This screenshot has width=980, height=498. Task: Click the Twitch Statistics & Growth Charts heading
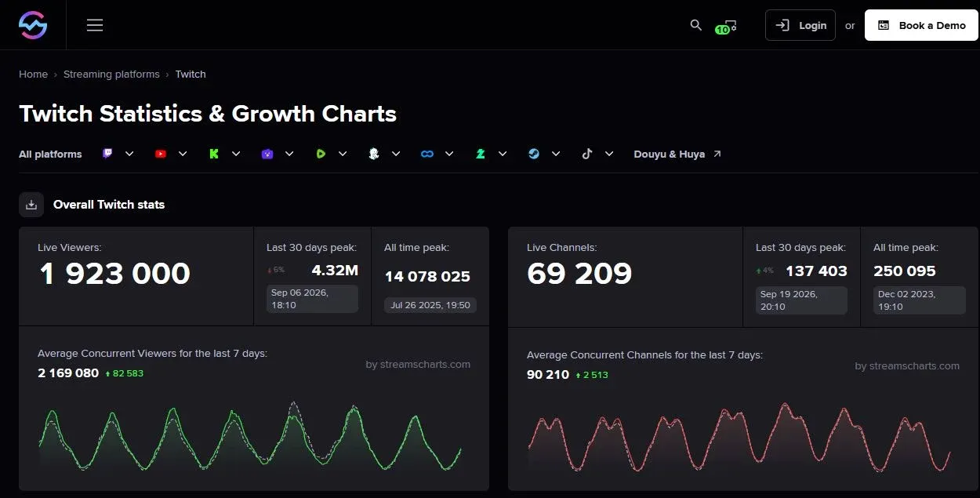208,114
